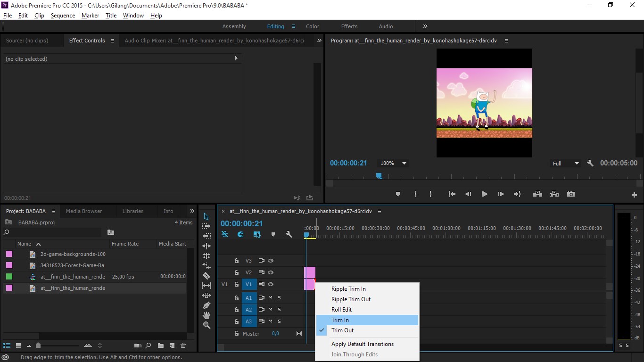Open the Sequence menu

point(63,16)
